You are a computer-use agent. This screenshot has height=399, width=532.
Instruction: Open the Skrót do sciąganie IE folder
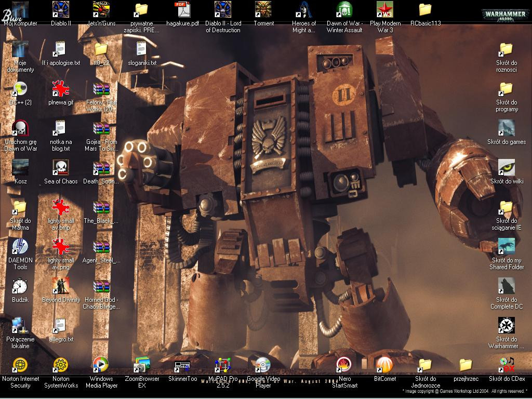pyautogui.click(x=507, y=207)
